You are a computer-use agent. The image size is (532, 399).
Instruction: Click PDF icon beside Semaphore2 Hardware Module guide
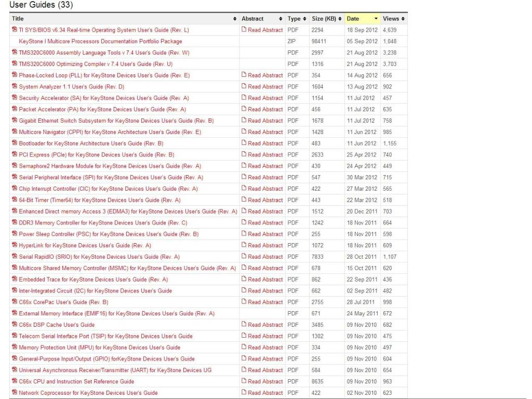coord(14,165)
